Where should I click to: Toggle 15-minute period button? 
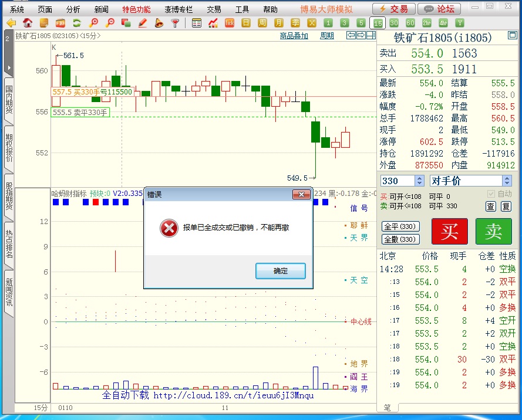[377, 23]
